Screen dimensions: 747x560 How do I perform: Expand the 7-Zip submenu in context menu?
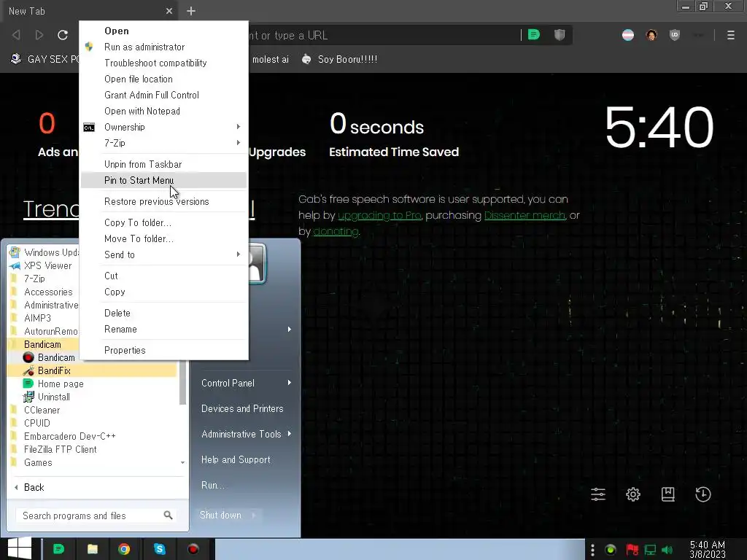(164, 143)
